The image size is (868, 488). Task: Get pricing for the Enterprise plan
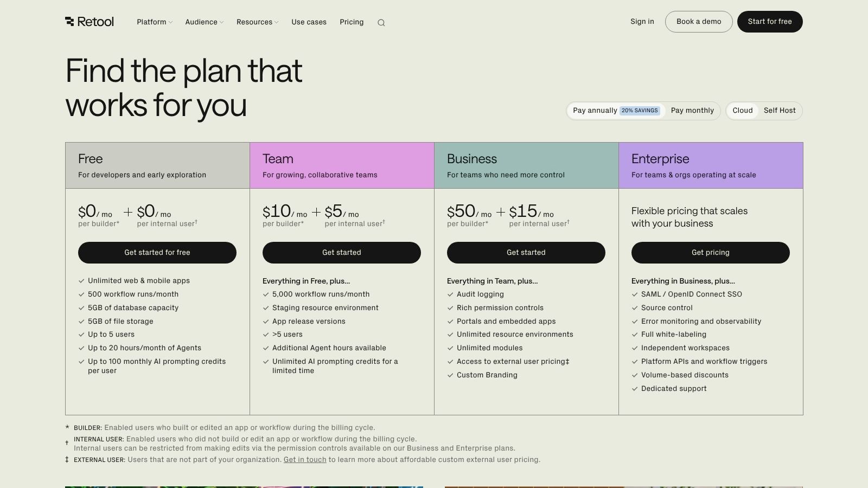(x=711, y=252)
